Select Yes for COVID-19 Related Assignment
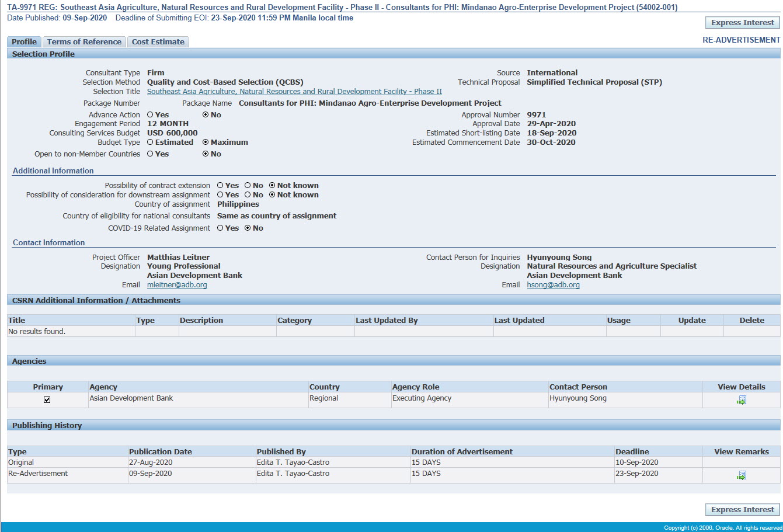Image resolution: width=783 pixels, height=532 pixels. (x=220, y=228)
